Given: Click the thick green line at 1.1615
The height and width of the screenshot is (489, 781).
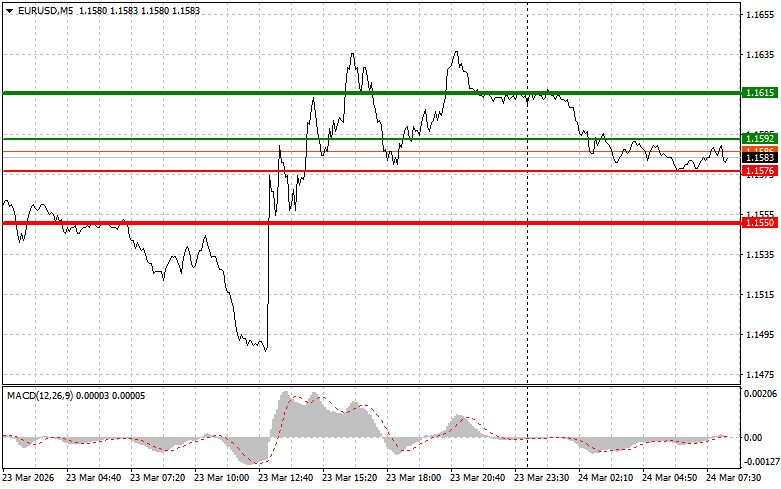Looking at the screenshot, I should [300, 93].
